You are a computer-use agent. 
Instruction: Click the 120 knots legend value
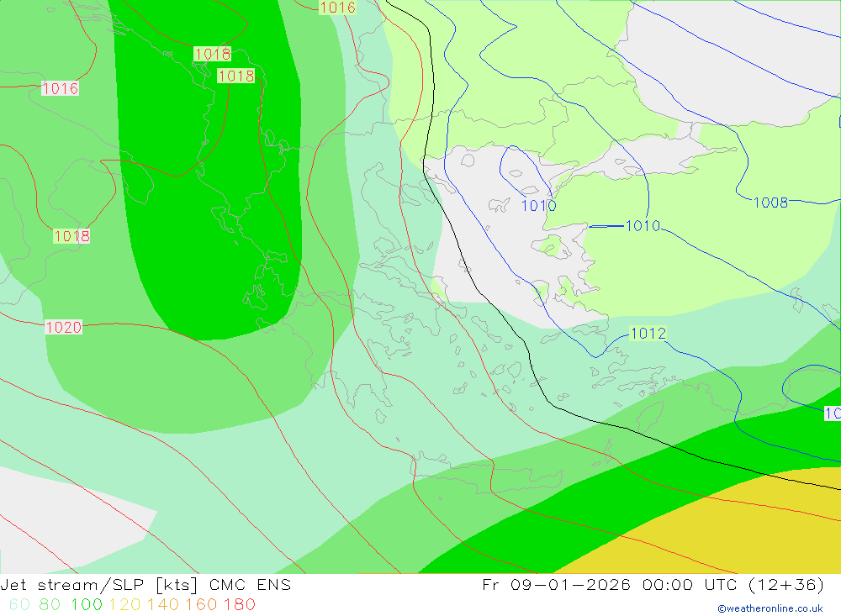point(125,605)
